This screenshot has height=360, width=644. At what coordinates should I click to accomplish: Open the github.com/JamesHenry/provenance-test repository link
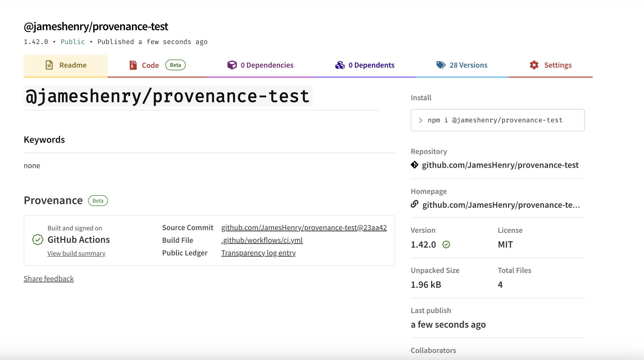pos(501,165)
